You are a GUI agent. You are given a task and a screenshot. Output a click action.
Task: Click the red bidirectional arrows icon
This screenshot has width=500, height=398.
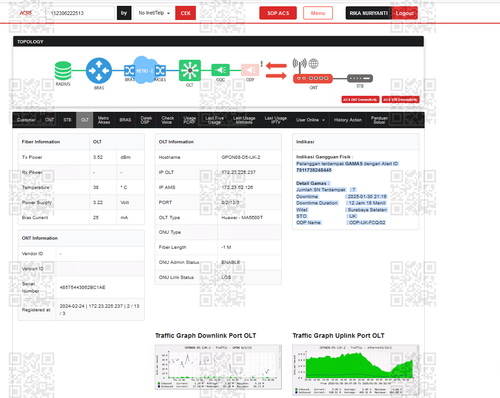pos(276,71)
